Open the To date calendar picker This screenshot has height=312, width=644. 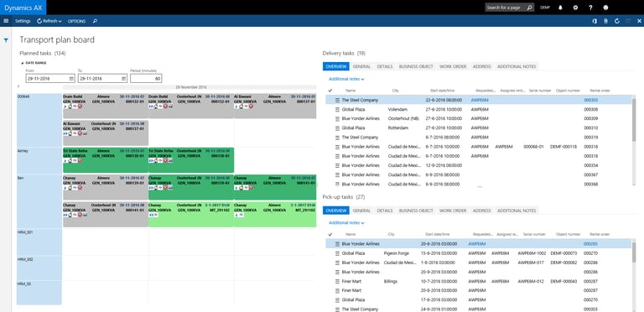(x=123, y=78)
